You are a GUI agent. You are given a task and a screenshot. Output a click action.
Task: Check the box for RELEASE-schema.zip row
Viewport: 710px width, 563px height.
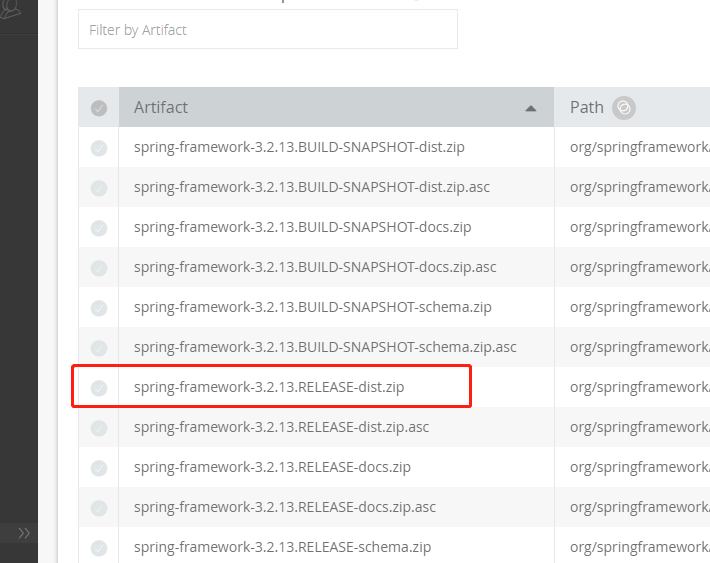point(99,548)
